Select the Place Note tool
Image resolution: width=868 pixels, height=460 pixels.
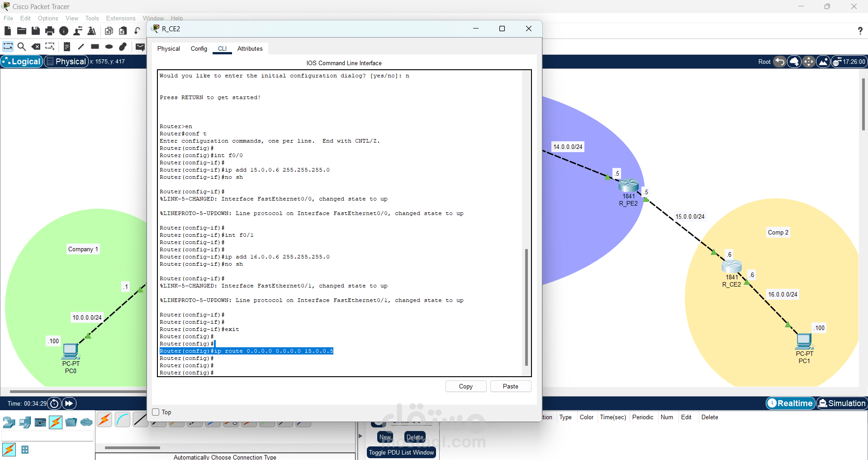(67, 47)
